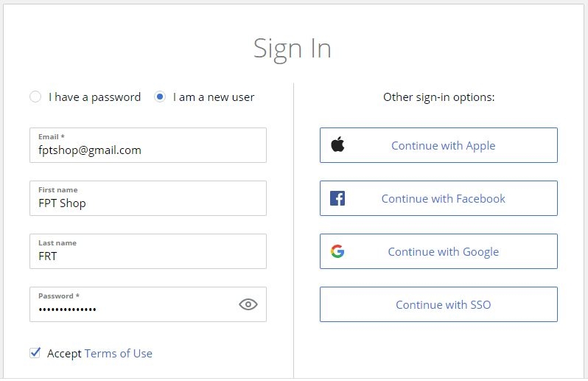Click the Sign In heading

click(x=293, y=49)
